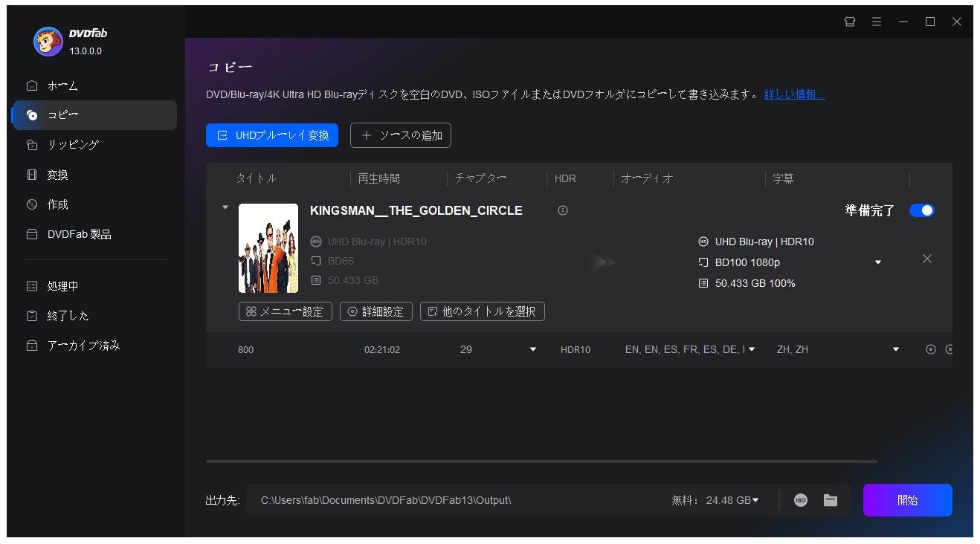Expand the subtitle ZH, ZH dropdown
Screen dimensions: 980x544
(896, 349)
